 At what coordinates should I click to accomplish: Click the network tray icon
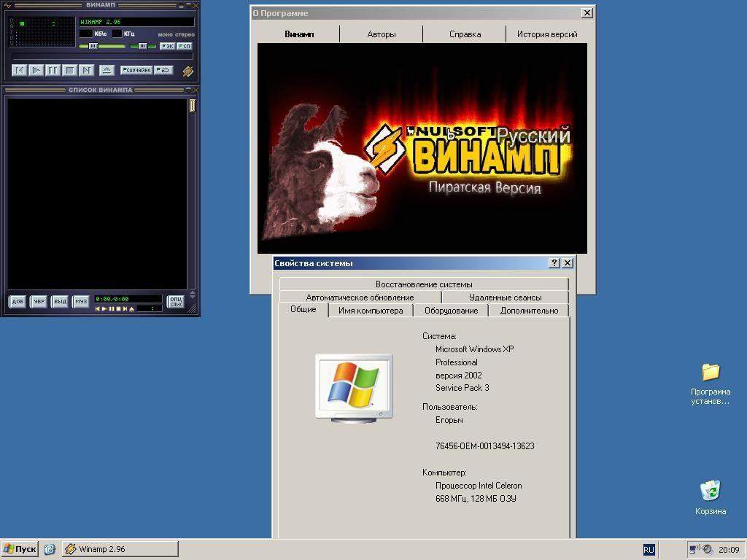tap(694, 549)
